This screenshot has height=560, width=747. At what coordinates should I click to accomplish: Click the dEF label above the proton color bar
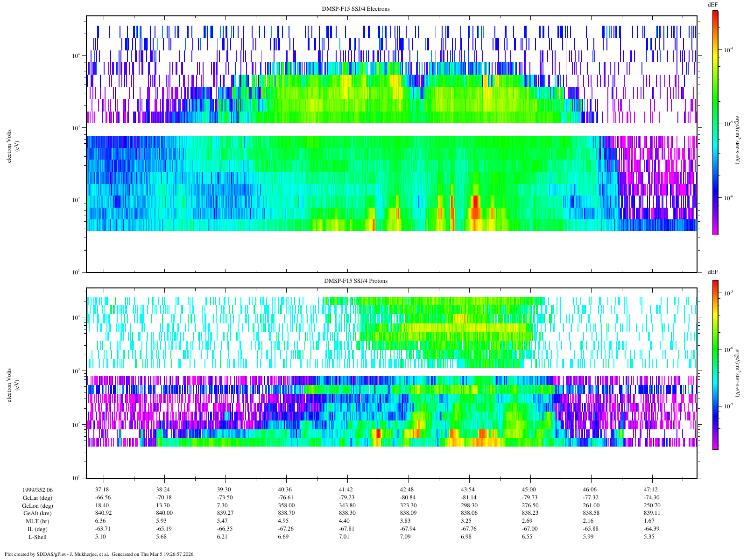tap(712, 272)
